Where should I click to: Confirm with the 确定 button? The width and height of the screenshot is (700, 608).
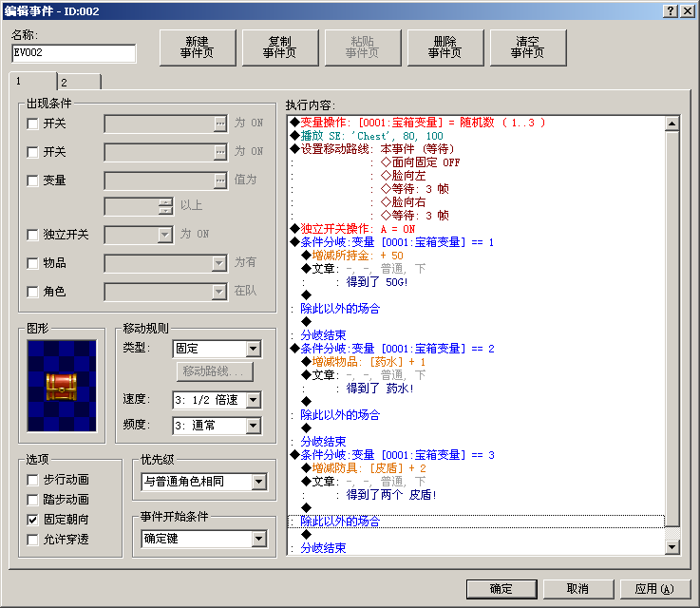pyautogui.click(x=501, y=589)
